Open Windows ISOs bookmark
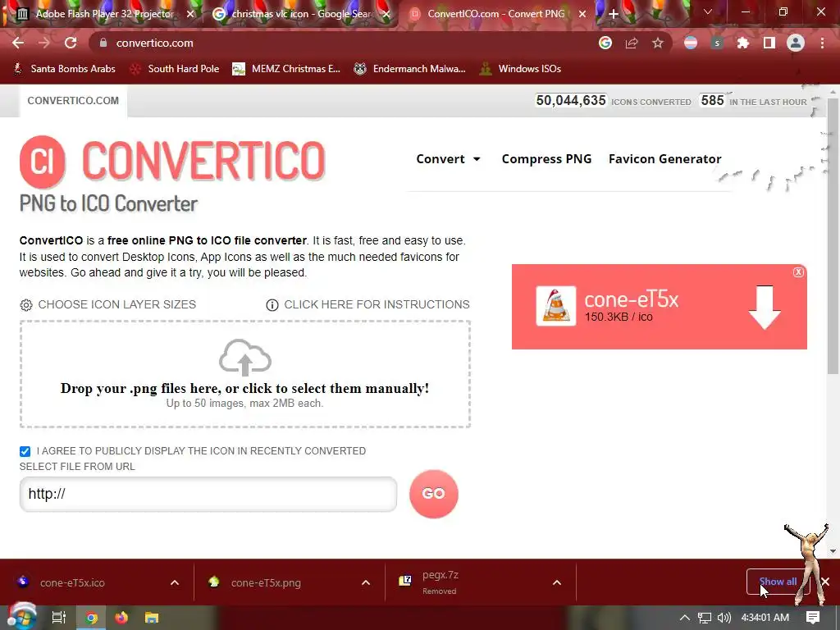Image resolution: width=840 pixels, height=630 pixels. pyautogui.click(x=520, y=69)
